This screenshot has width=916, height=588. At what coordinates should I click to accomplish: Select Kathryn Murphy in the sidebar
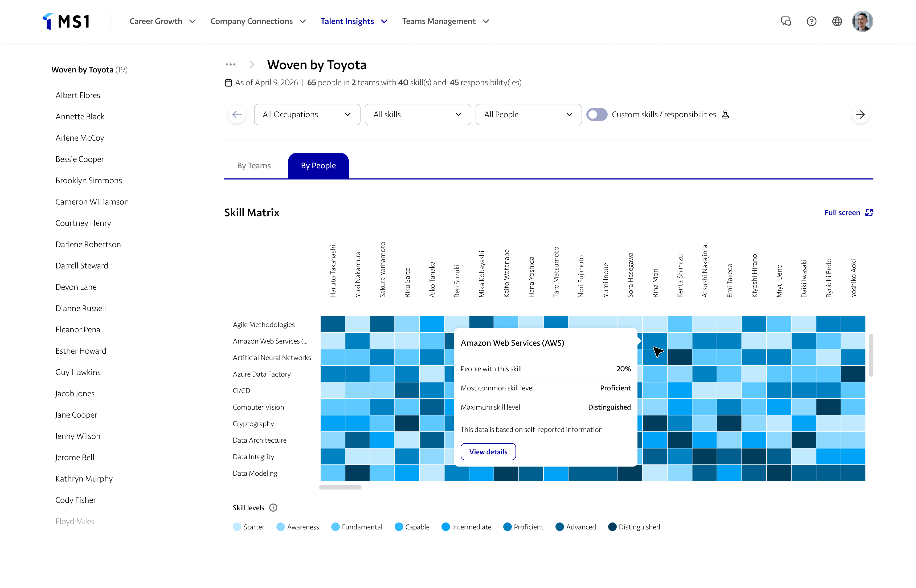(84, 479)
